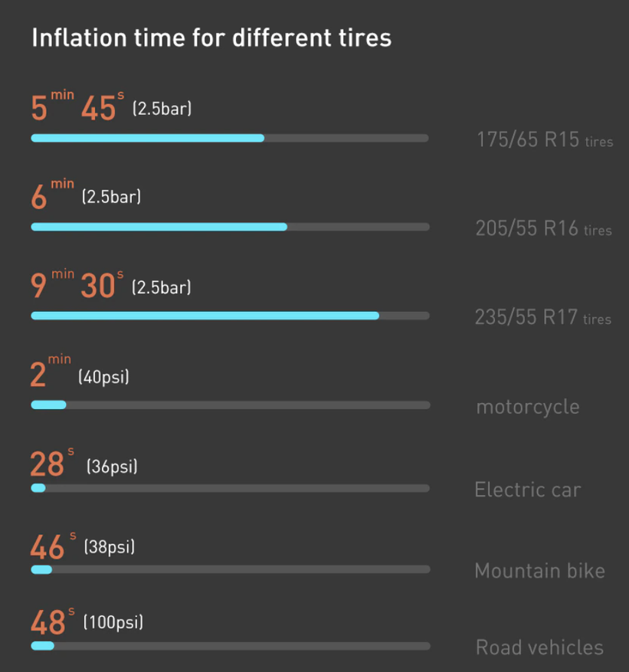Click the 175/65 R15 tires progress bar
This screenshot has height=672, width=629.
pos(230,138)
